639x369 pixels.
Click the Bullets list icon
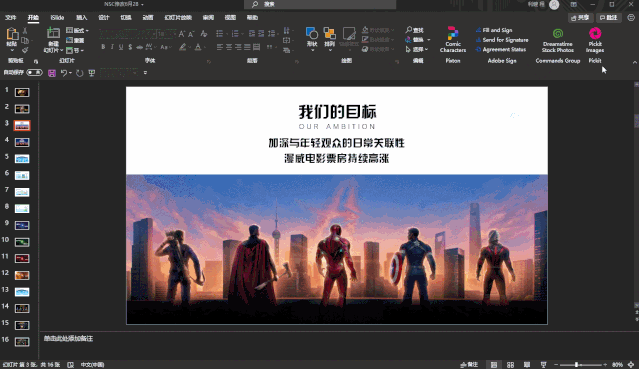coord(219,33)
